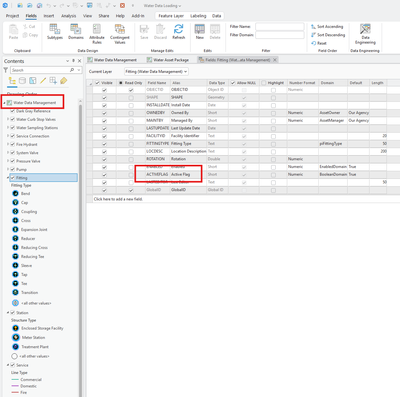Open the Data Engineering tool
Image resolution: width=400 pixels, height=397 pixels.
[365, 34]
